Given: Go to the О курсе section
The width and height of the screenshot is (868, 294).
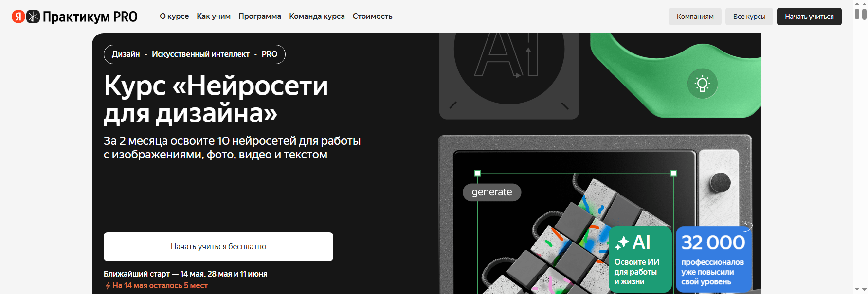Looking at the screenshot, I should coord(174,16).
